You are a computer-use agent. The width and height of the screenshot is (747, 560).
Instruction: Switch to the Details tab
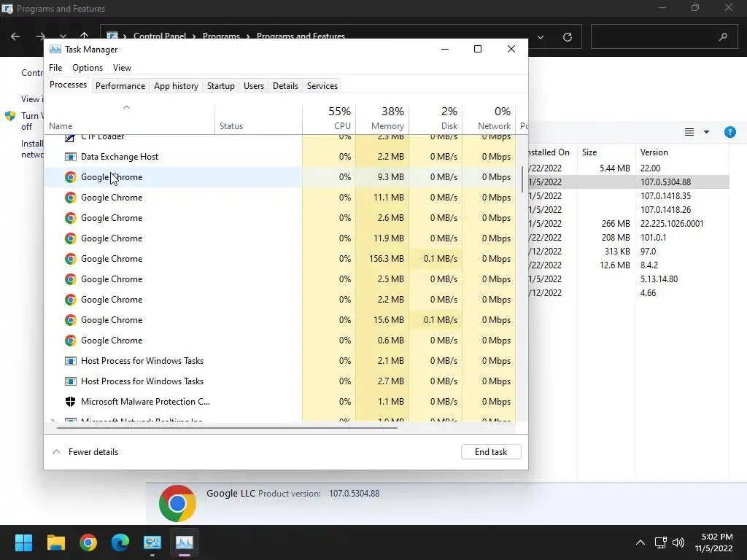tap(285, 86)
